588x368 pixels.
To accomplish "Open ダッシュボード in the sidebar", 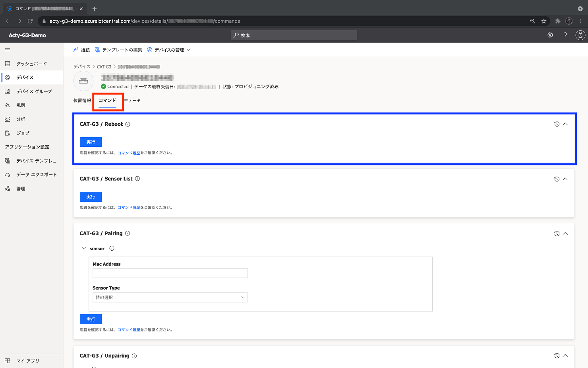I will click(x=31, y=64).
